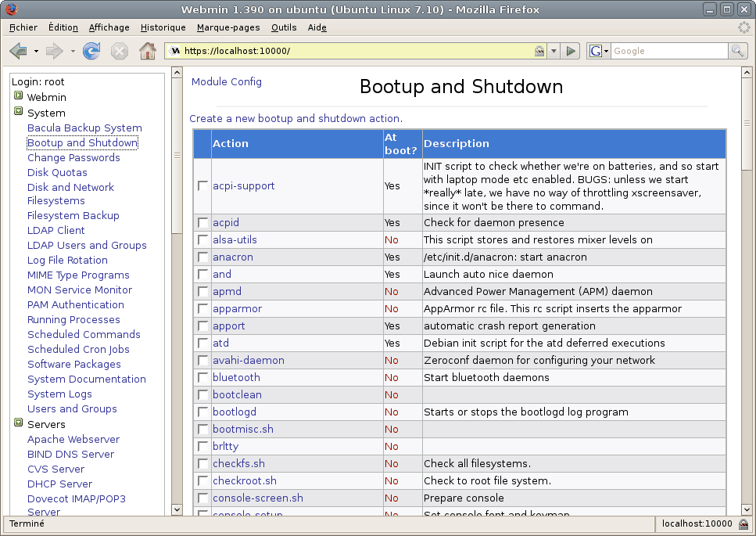Screen dimensions: 756x536
Task: Open the Module Config link
Action: 227,81
